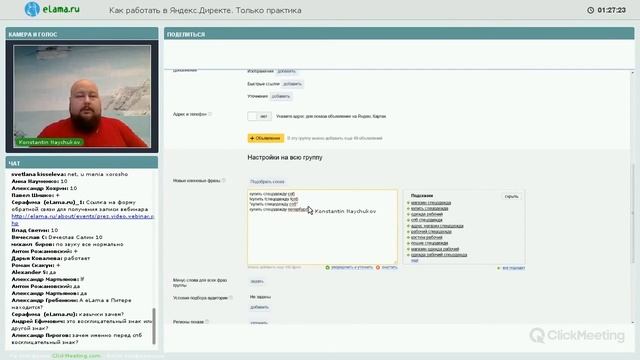
Task: Click the red icon before 'очистить'
Action: 378,267
